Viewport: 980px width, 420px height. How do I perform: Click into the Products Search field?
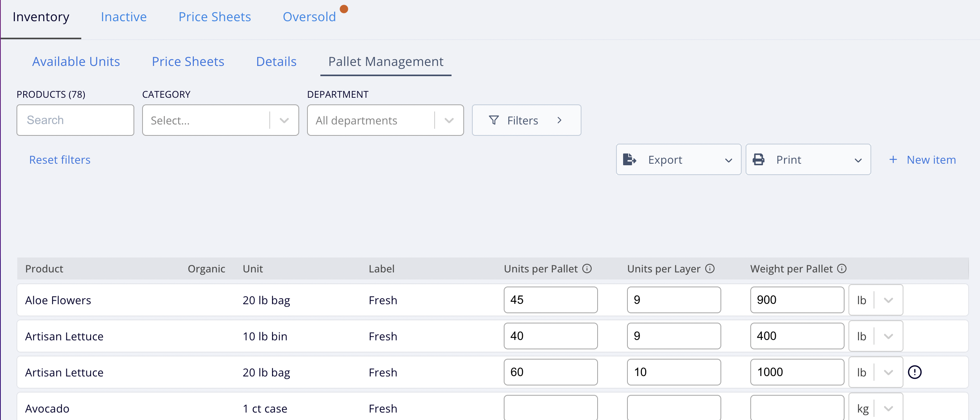click(x=75, y=120)
